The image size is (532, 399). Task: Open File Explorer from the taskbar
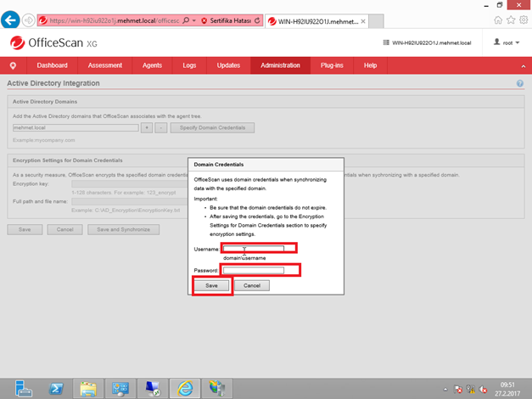point(88,389)
